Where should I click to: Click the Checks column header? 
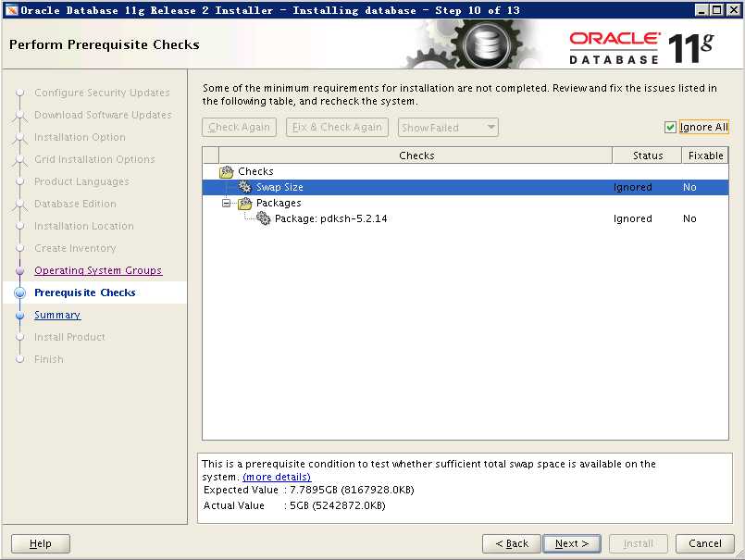[x=416, y=156]
